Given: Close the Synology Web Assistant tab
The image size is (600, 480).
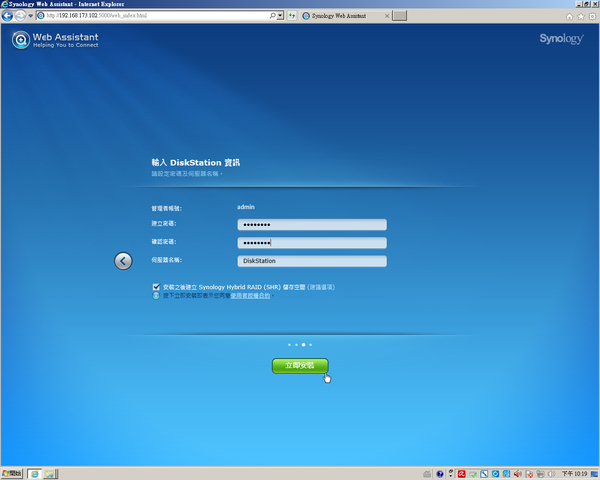Looking at the screenshot, I should pyautogui.click(x=387, y=16).
